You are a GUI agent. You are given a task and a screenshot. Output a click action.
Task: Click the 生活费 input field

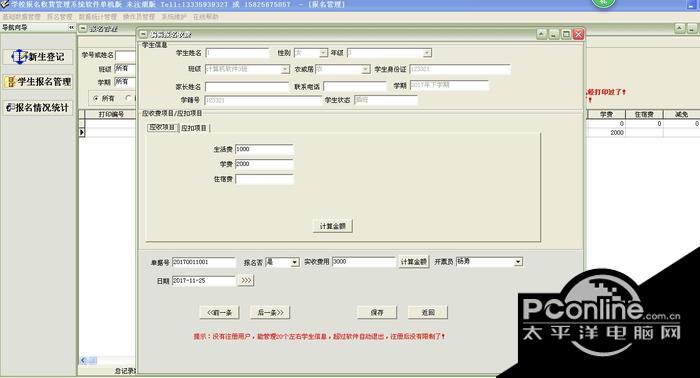(x=264, y=150)
